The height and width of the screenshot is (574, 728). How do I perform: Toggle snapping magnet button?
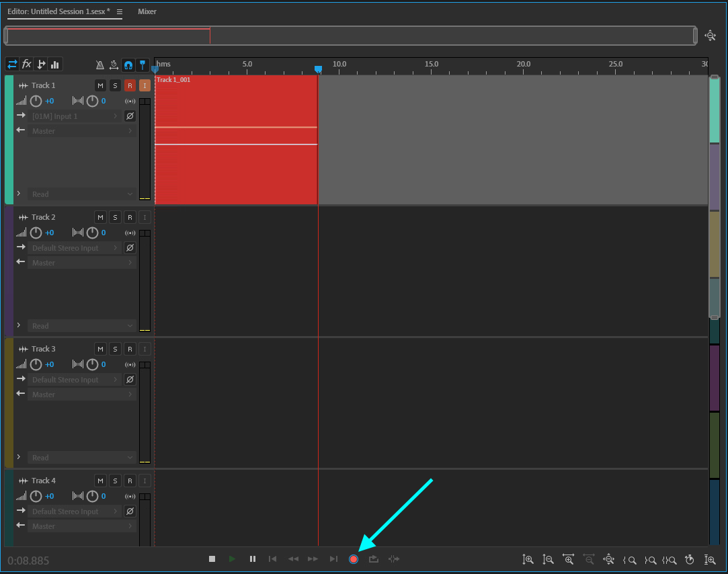pyautogui.click(x=128, y=65)
